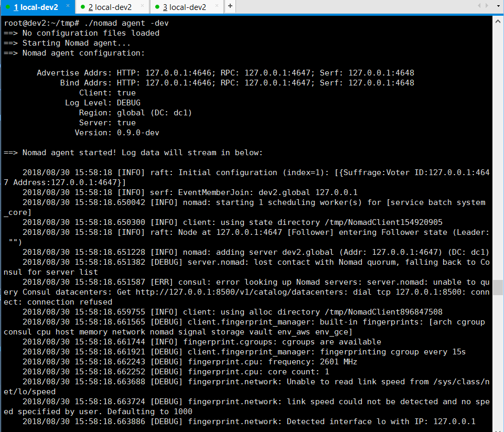504x432 pixels.
Task: Click the 'Log Level: DEBUG' line
Action: coord(103,103)
